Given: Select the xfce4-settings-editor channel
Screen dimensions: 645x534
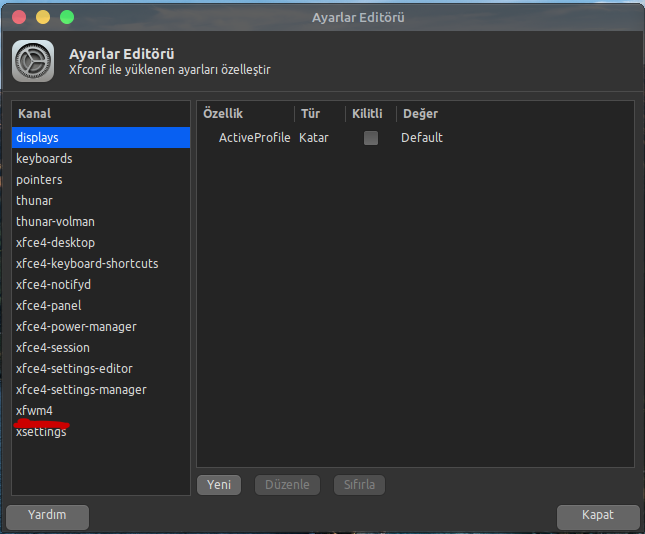Looking at the screenshot, I should point(101,368).
